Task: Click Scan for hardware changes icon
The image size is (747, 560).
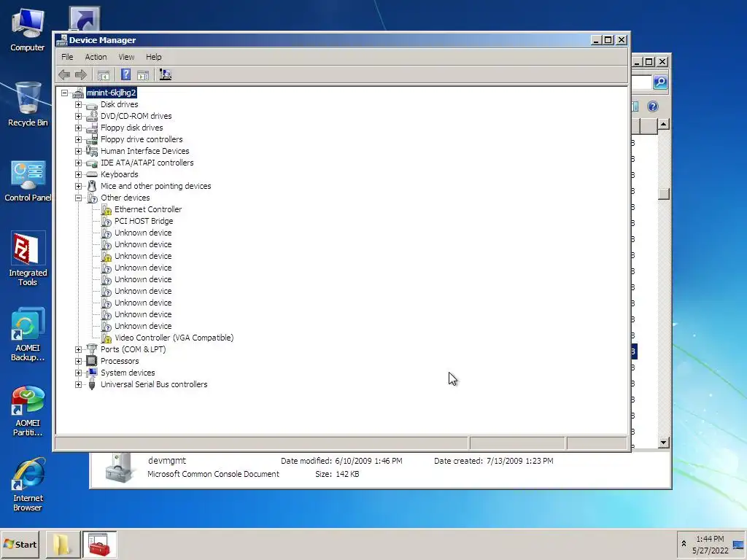Action: tap(166, 75)
